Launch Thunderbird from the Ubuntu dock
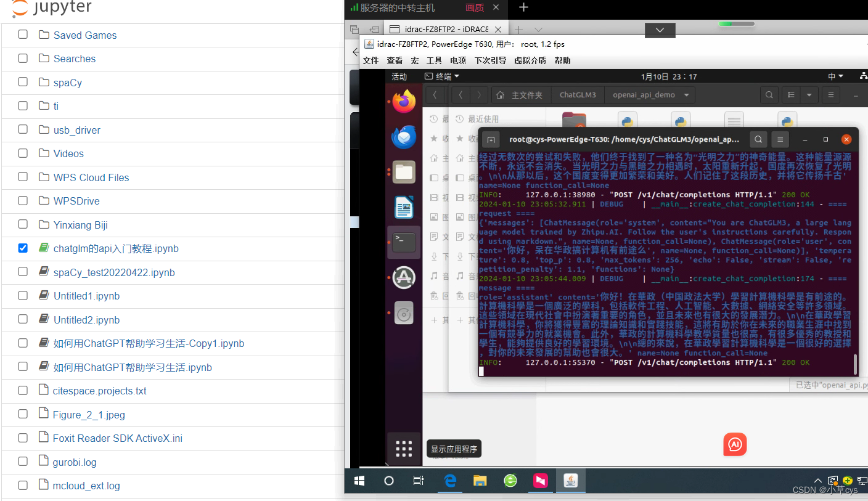This screenshot has height=501, width=868. [x=404, y=137]
